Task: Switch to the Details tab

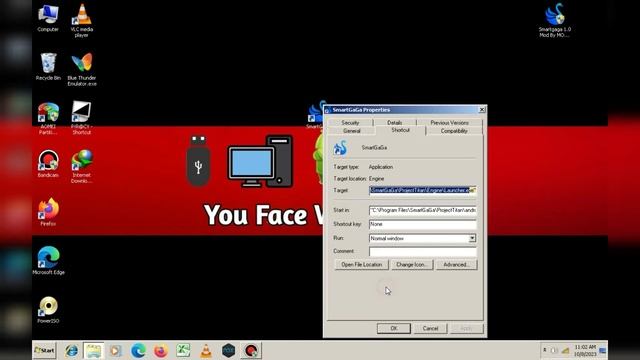Action: coord(394,122)
